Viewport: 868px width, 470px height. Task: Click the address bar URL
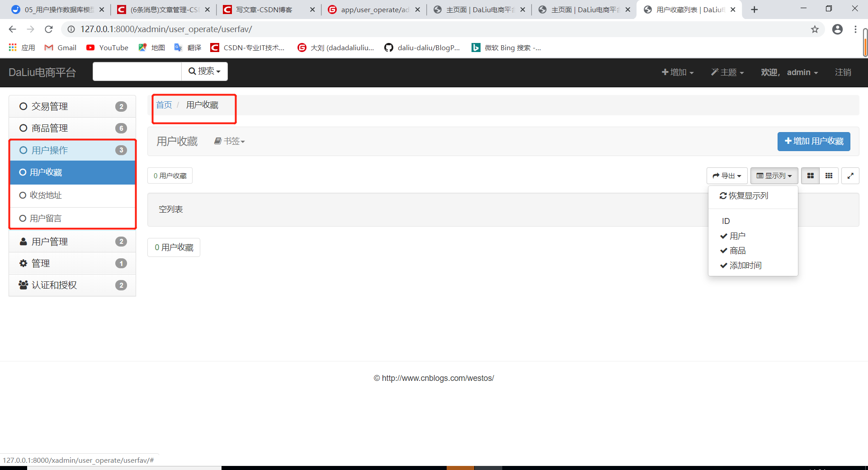(x=166, y=29)
